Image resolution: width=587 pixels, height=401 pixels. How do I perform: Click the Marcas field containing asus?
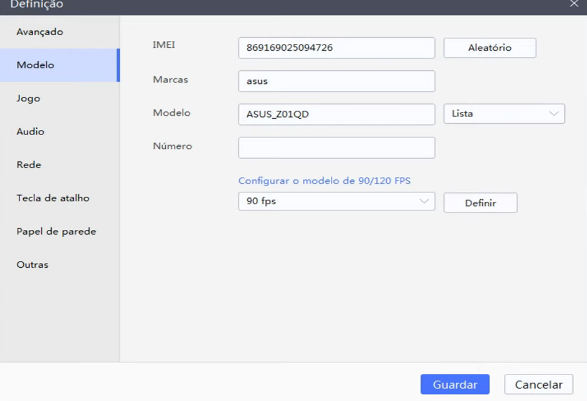(337, 81)
